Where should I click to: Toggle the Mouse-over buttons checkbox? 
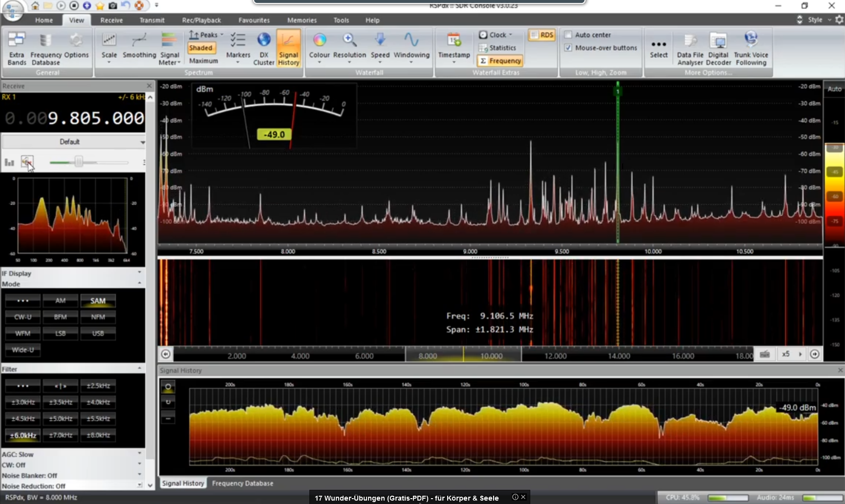pyautogui.click(x=568, y=48)
